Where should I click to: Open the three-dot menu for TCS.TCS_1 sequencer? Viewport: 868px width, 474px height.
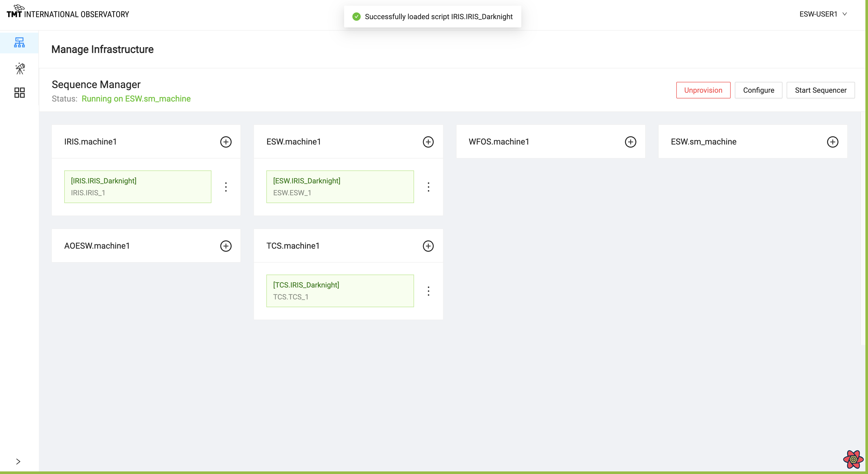click(x=428, y=291)
